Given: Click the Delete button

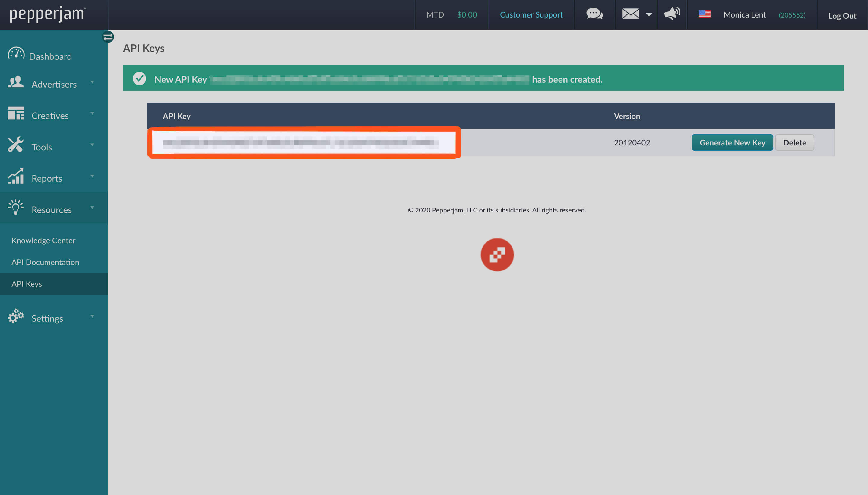Looking at the screenshot, I should (794, 142).
